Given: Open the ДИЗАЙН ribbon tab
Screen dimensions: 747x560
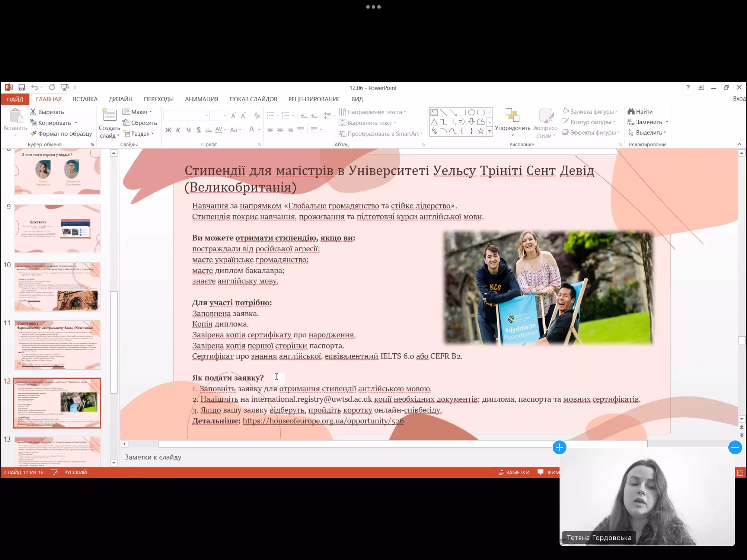Looking at the screenshot, I should [x=120, y=99].
